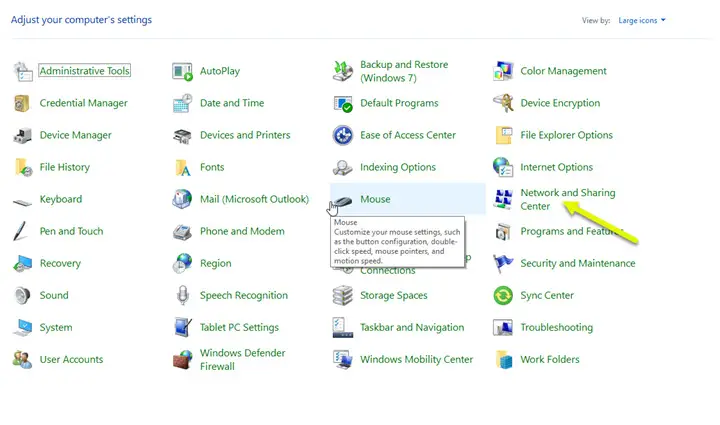
Task: Click the Tablet PC Settings link
Action: pos(239,328)
